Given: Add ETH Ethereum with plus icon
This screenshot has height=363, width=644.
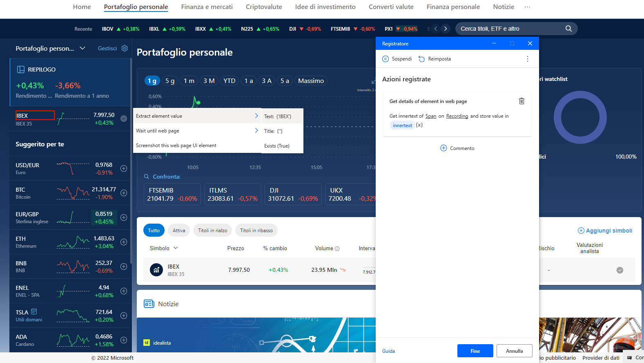Looking at the screenshot, I should [x=124, y=242].
